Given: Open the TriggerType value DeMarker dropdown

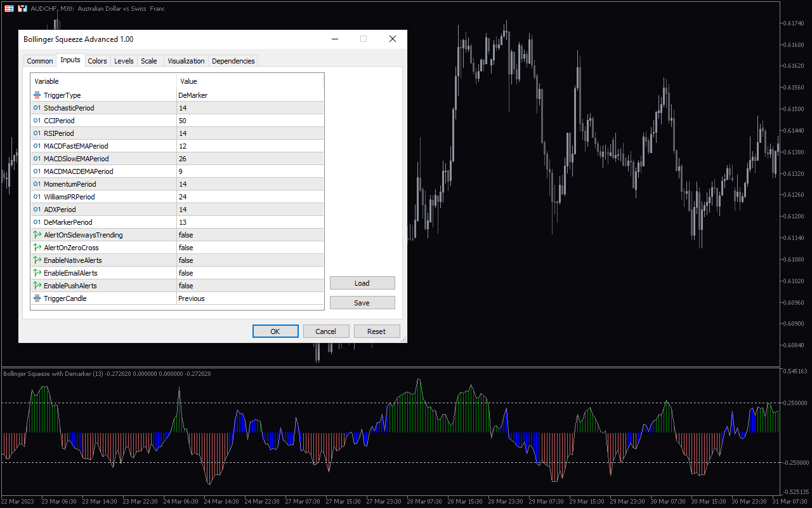Looking at the screenshot, I should click(x=250, y=95).
